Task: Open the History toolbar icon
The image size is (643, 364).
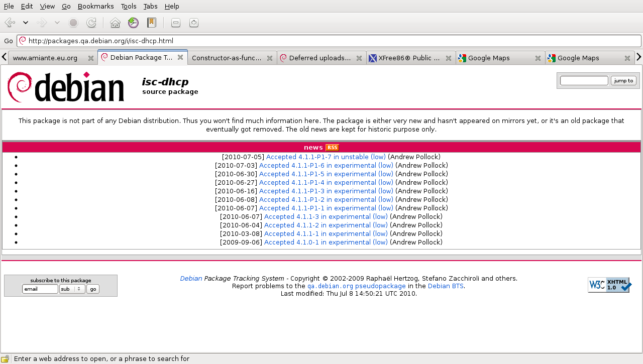Action: point(133,23)
